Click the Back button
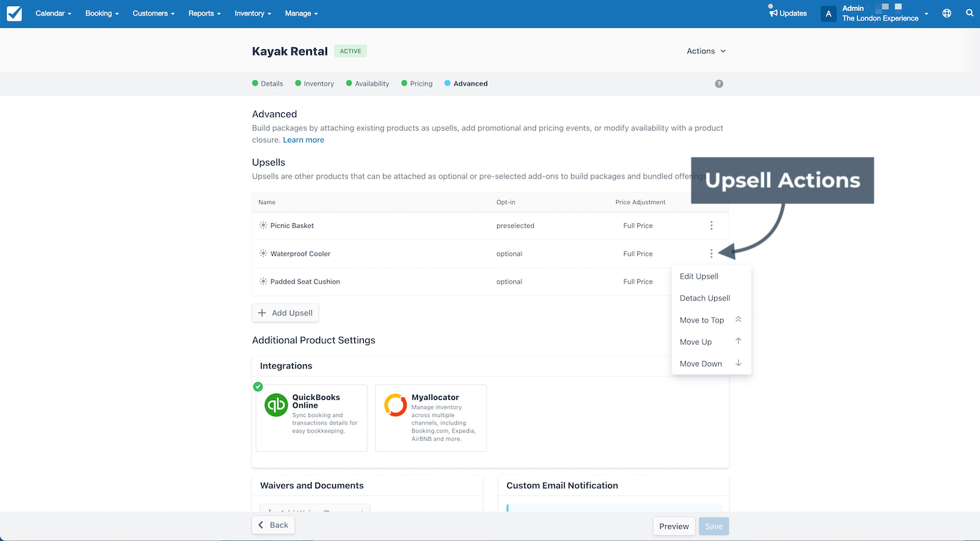Screen dimensions: 980x541 [273, 525]
